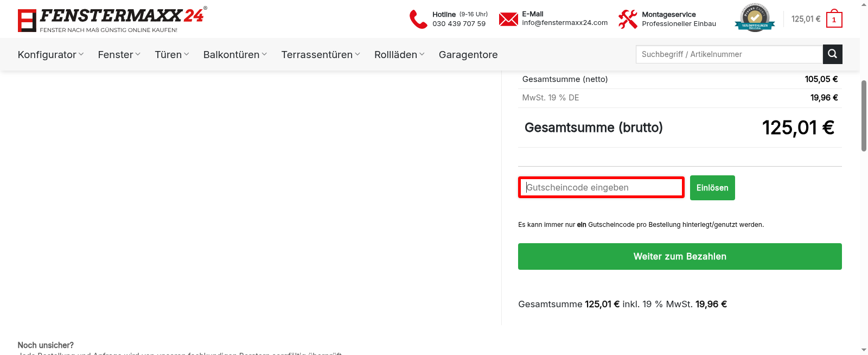Click the large 125,01 € brutto total
Screen dimensions: 868x355
(798, 128)
